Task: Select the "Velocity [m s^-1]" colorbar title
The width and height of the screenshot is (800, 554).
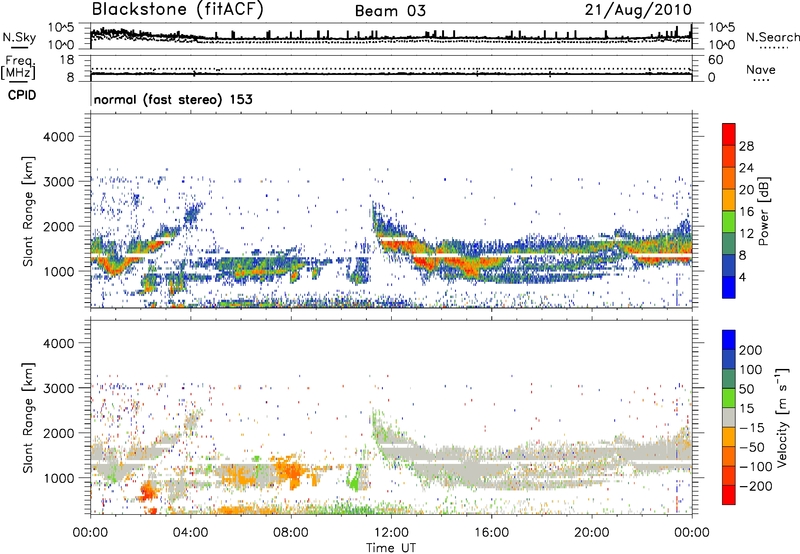Action: [782, 417]
